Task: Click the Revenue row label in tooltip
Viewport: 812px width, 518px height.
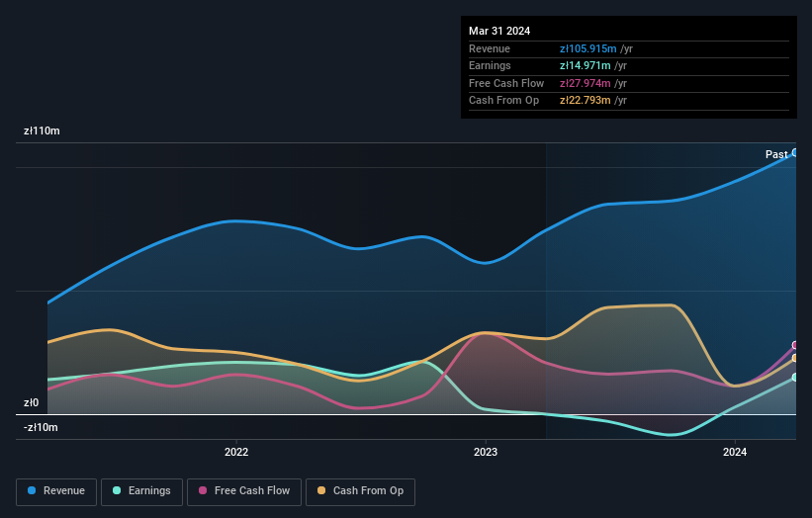Action: [490, 48]
